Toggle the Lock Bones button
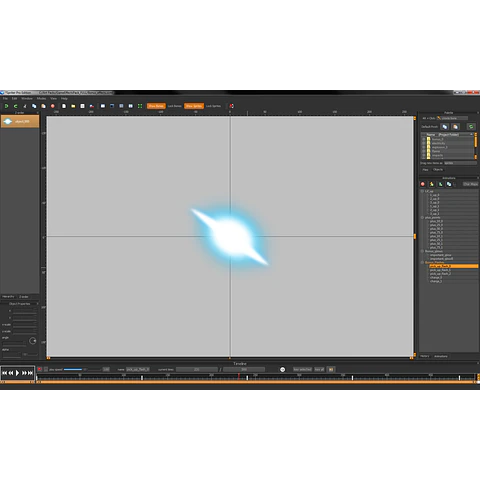This screenshot has width=480, height=480. coord(175,106)
